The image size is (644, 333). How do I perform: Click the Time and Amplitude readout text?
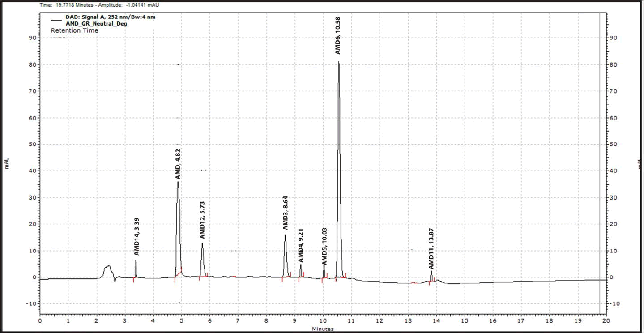click(99, 5)
